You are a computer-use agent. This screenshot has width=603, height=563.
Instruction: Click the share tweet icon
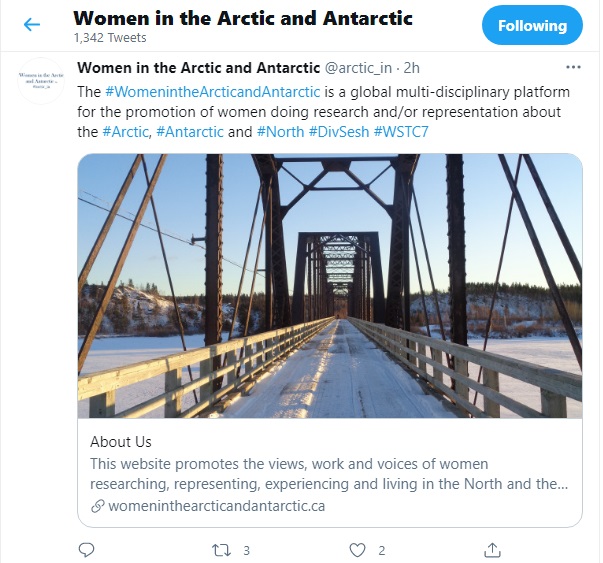coord(492,549)
